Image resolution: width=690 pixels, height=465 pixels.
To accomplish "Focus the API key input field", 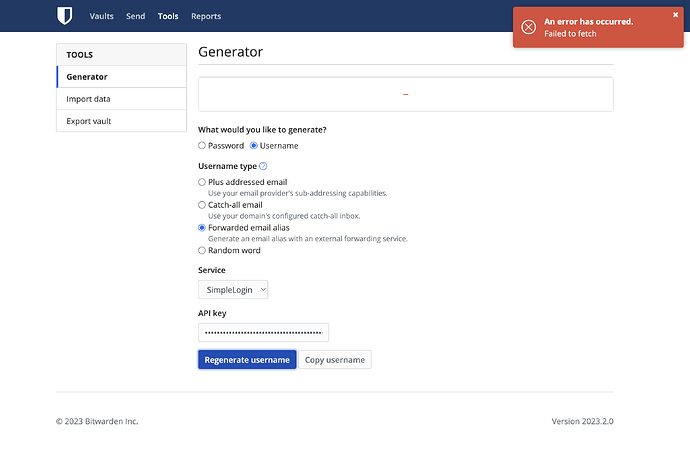I will pyautogui.click(x=263, y=333).
